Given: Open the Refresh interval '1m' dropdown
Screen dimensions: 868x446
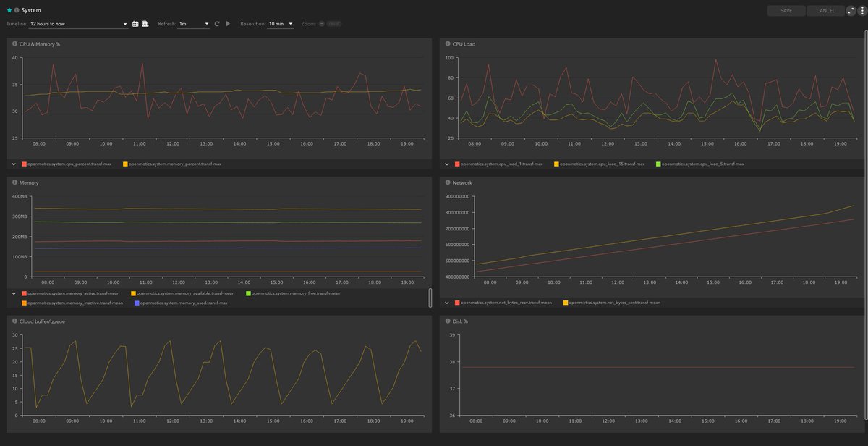Looking at the screenshot, I should pyautogui.click(x=194, y=24).
